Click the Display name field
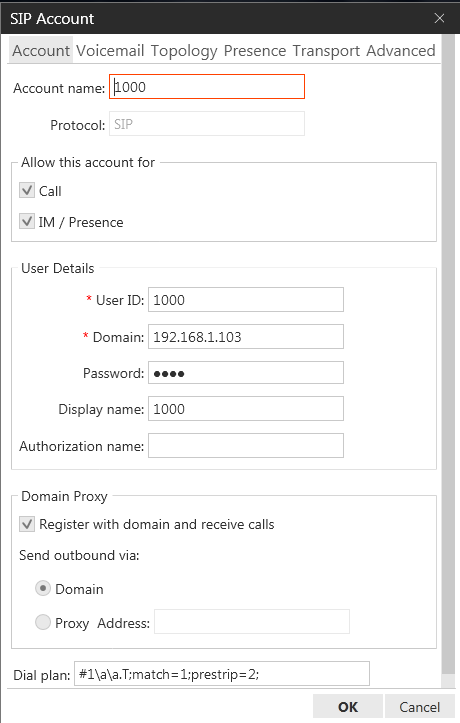The height and width of the screenshot is (723, 460). [x=246, y=409]
